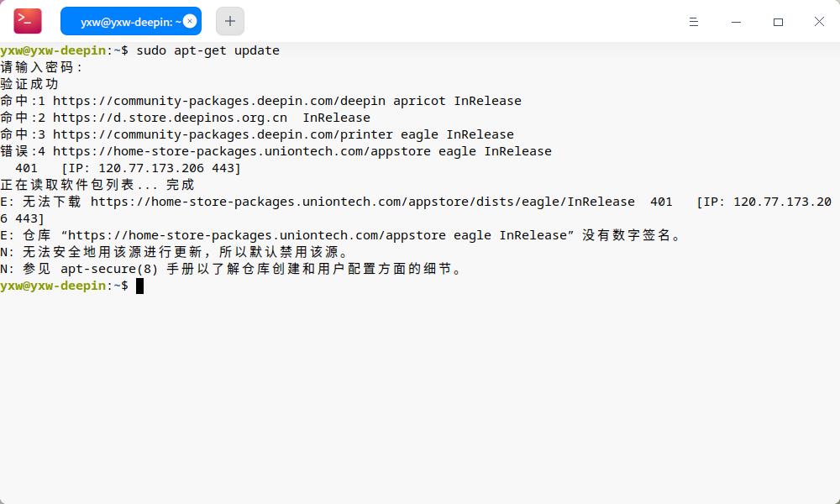Click the last yxw@yxw-deepin prompt text
The image size is (840, 504).
tap(54, 286)
